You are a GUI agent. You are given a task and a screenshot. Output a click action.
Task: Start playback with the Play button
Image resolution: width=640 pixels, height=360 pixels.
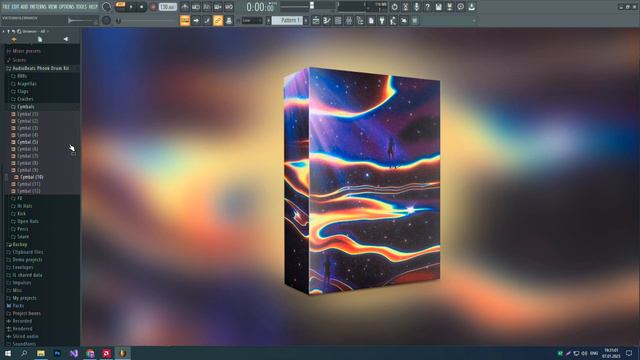[x=131, y=7]
